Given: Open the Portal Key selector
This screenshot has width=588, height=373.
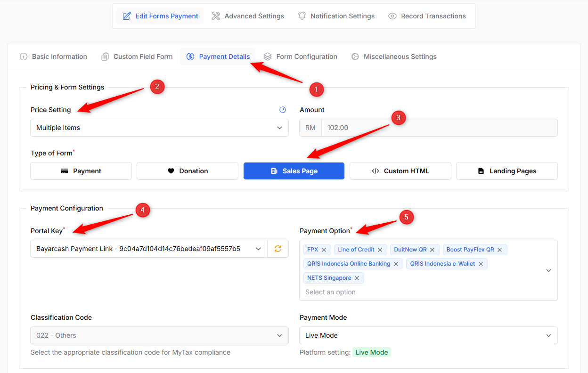Looking at the screenshot, I should 148,249.
